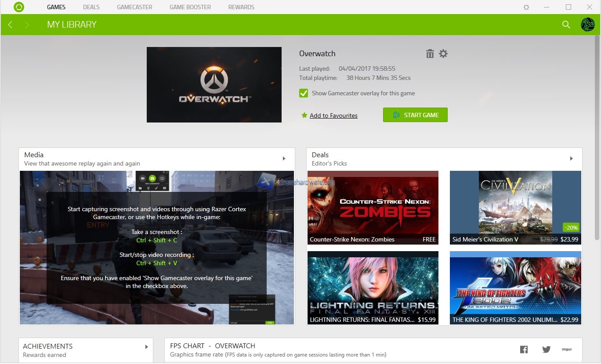Click the Add to Favourites link
Viewport: 601px width, 364px height.
click(x=333, y=115)
